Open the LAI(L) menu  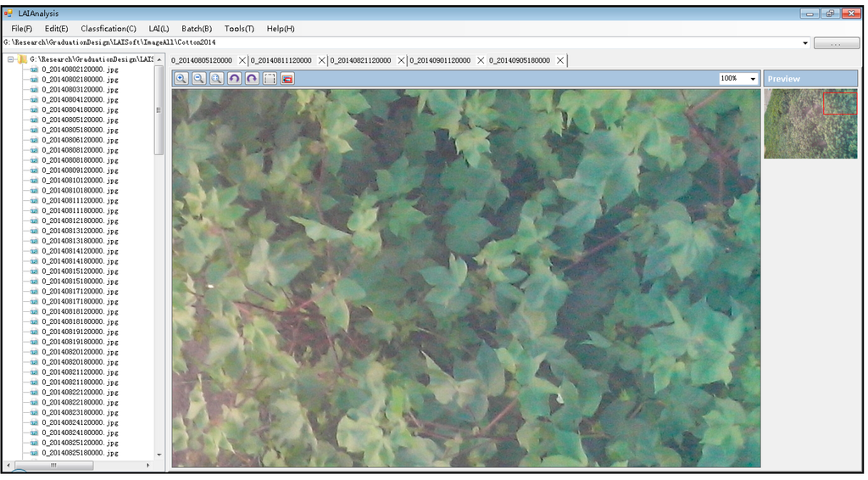[x=159, y=29]
